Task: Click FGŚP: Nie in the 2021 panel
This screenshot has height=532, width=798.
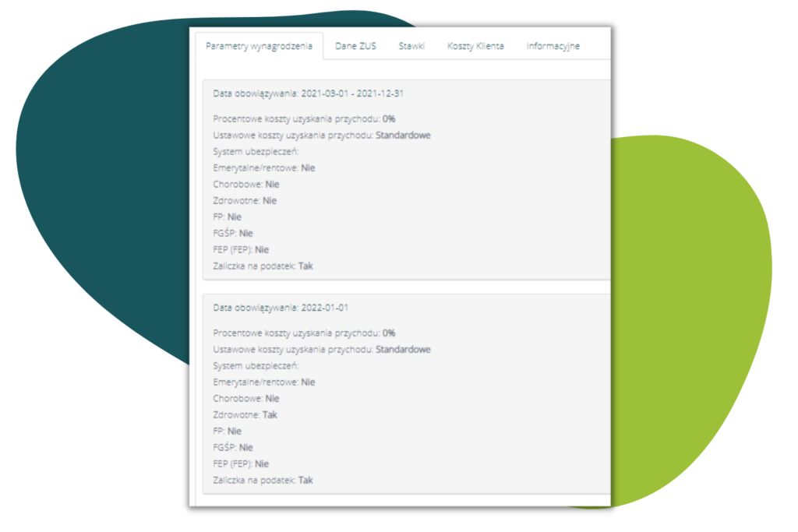Action: (232, 234)
